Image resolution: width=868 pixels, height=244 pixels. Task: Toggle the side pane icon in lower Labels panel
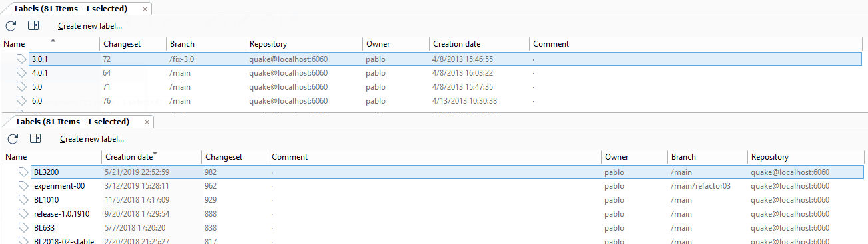click(35, 139)
